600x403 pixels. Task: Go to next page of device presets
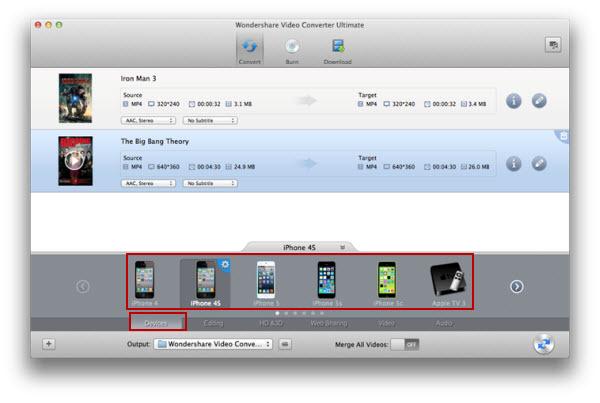pyautogui.click(x=517, y=287)
